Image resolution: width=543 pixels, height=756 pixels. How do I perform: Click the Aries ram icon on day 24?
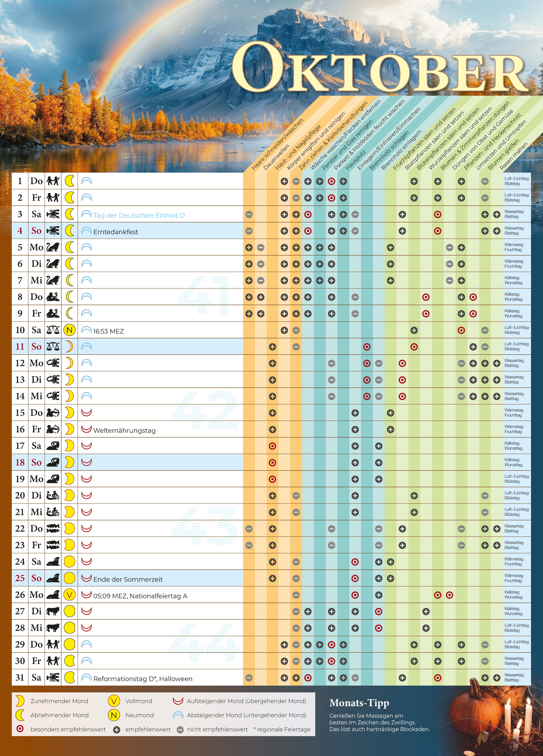53,561
